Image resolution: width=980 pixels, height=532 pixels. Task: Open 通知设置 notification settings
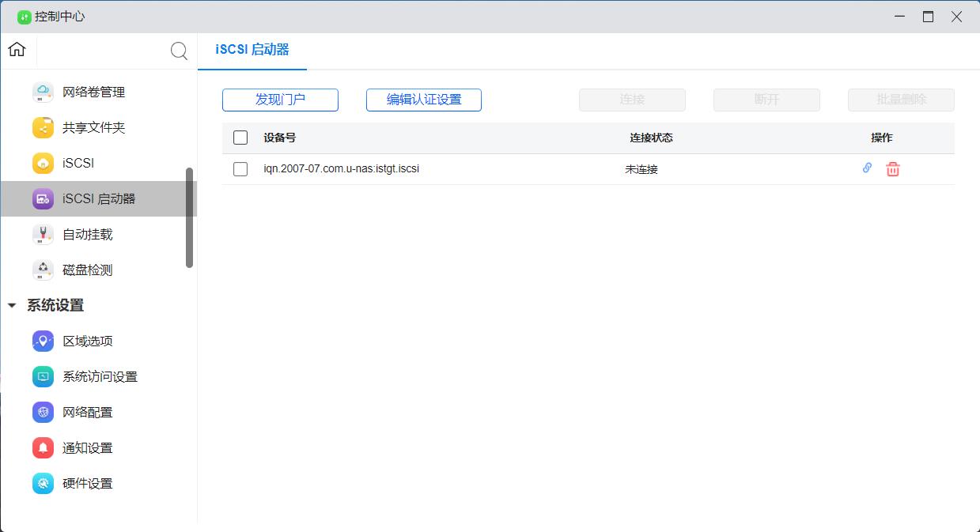tap(89, 447)
